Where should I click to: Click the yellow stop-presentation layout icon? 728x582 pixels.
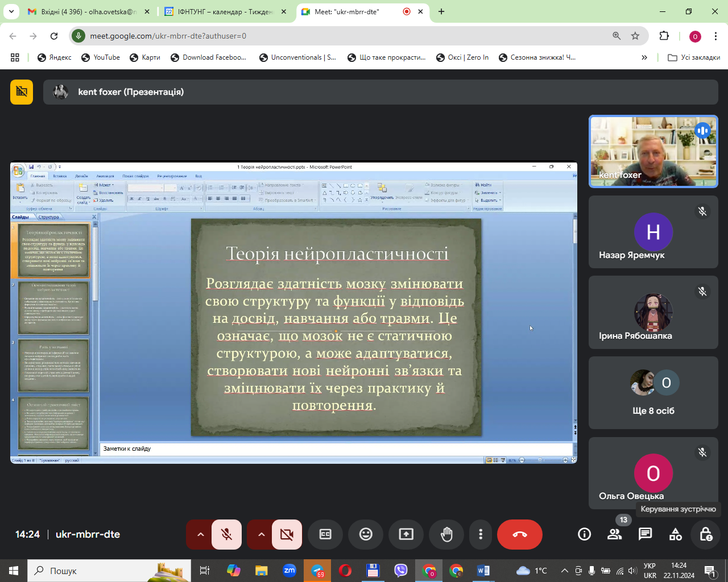tap(22, 92)
